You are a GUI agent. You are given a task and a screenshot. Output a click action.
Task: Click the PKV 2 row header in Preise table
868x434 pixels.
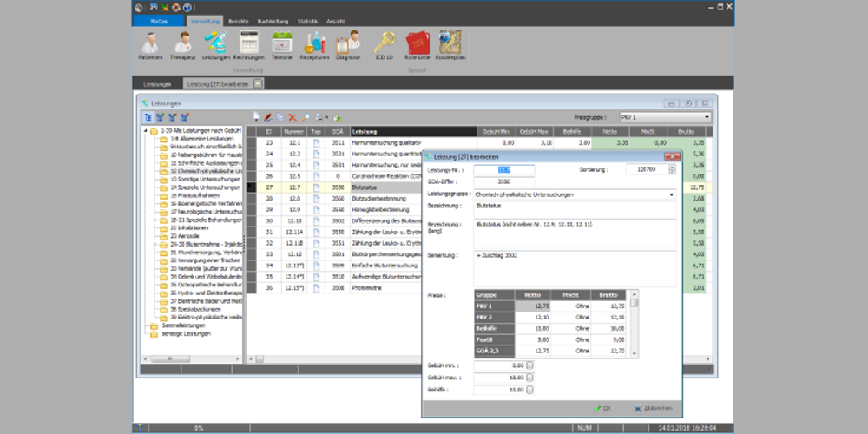495,317
